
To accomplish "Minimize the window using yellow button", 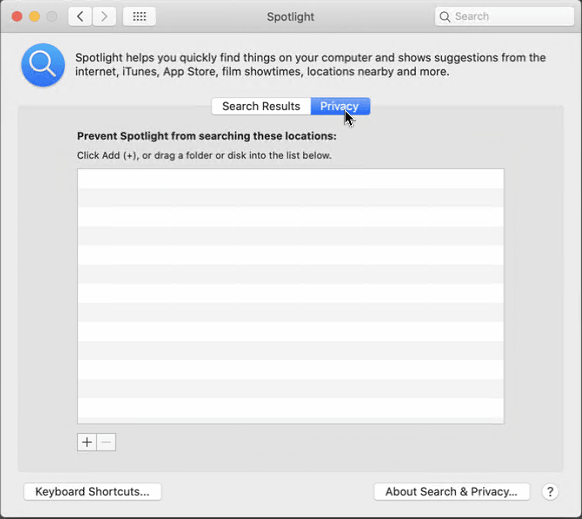I will tap(35, 16).
